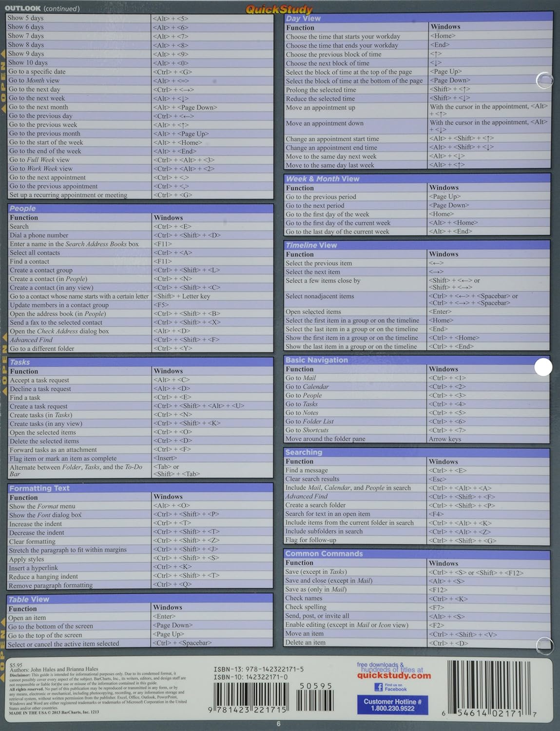This screenshot has height=731, width=560.
Task: Click 'Send, post, or invite all'
Action: [x=317, y=616]
